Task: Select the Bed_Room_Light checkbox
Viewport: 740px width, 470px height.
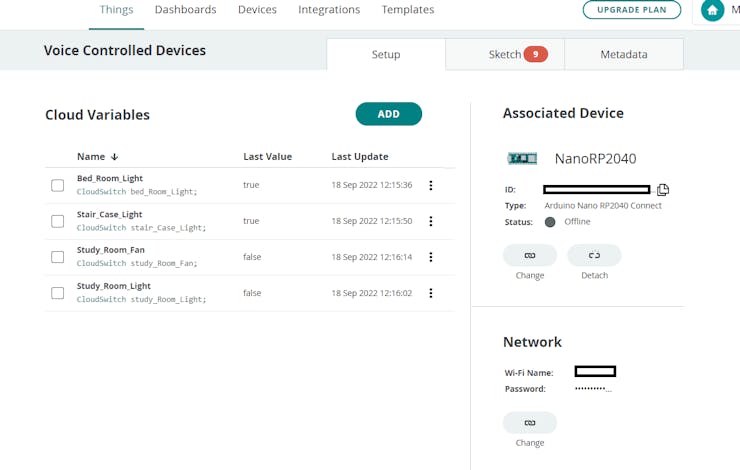Action: [57, 185]
